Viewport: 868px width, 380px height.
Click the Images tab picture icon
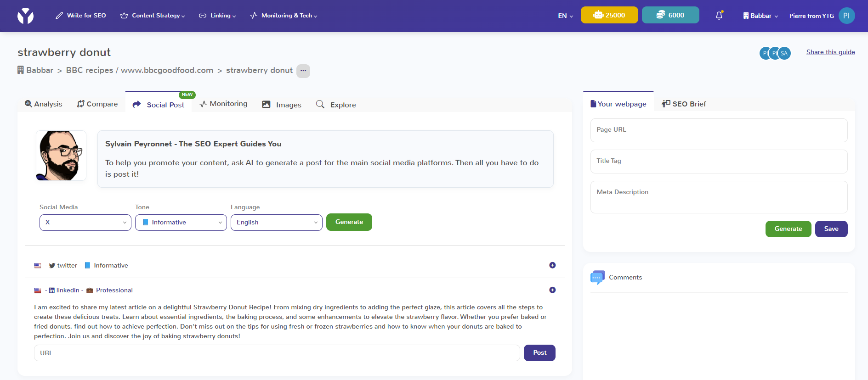[x=266, y=104]
